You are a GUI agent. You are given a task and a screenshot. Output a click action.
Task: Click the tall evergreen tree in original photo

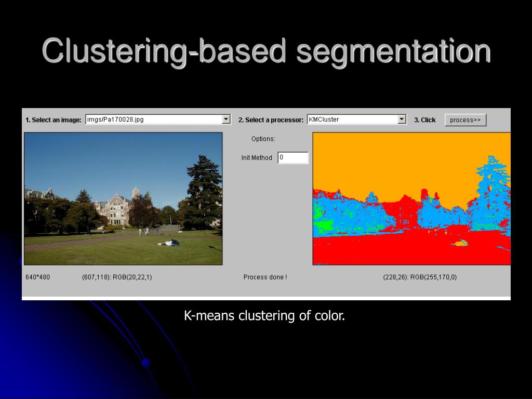[204, 192]
